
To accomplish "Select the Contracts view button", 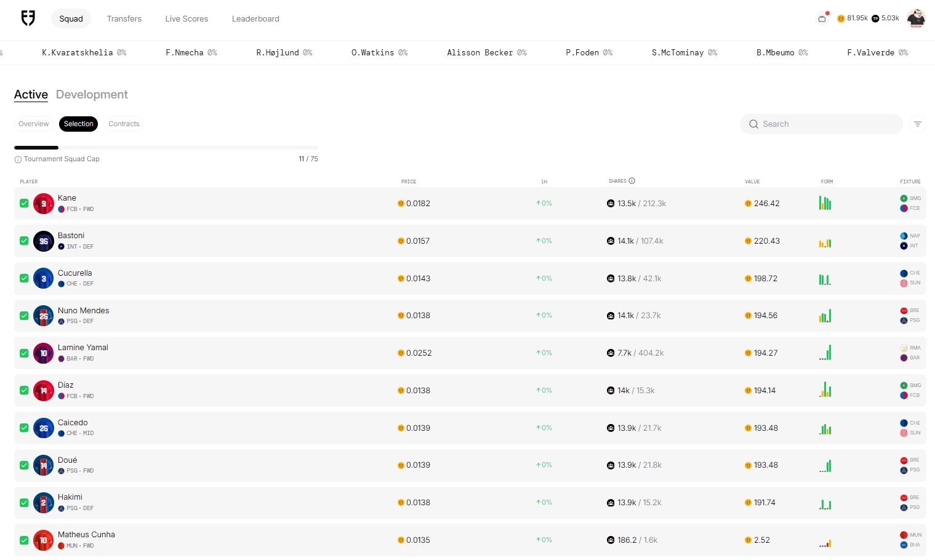I will (124, 124).
